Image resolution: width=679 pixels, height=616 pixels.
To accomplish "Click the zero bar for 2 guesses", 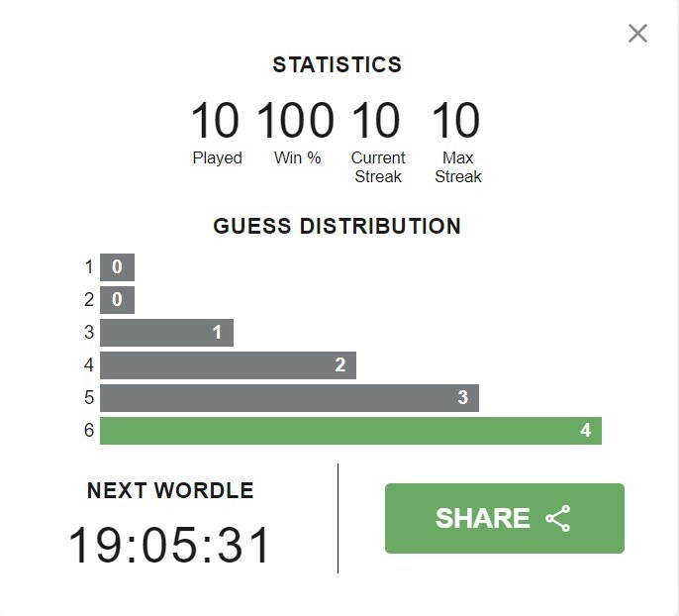I will 117,300.
